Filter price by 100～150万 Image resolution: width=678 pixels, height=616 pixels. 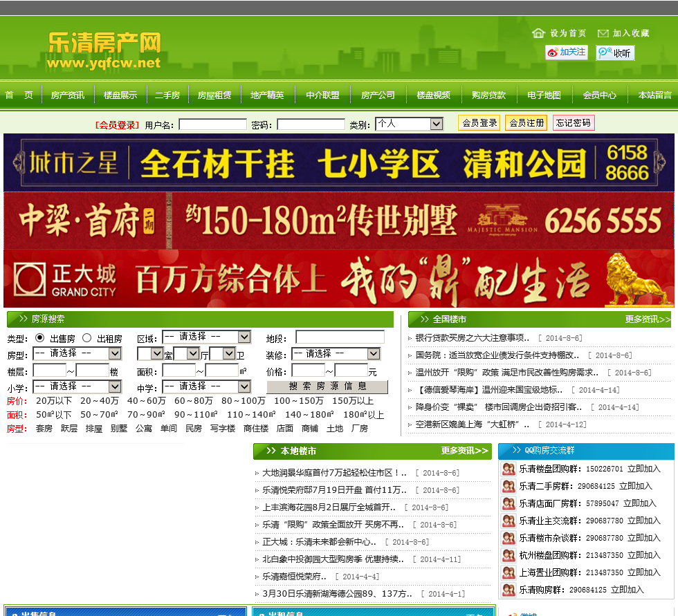[298, 401]
